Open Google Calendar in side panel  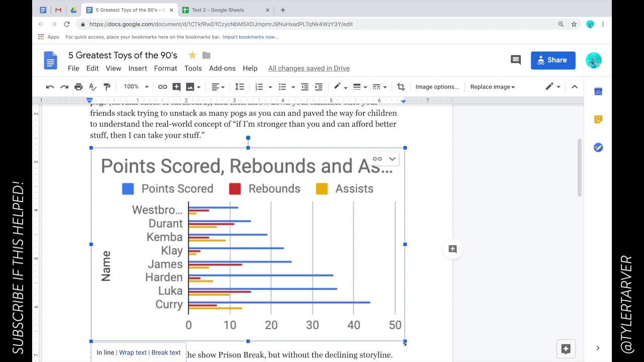tap(598, 92)
